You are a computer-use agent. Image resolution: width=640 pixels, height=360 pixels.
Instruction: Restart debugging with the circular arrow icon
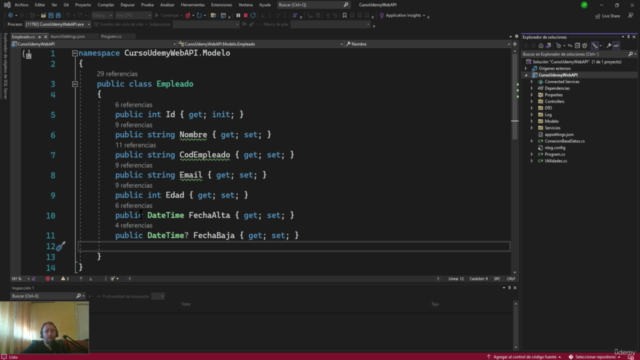[253, 16]
